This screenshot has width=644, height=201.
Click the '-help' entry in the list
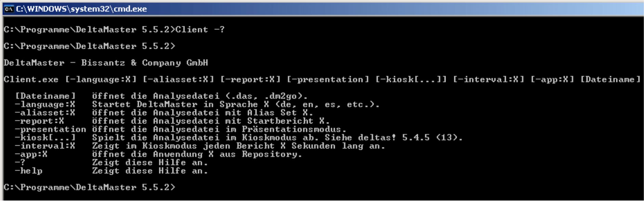click(29, 171)
